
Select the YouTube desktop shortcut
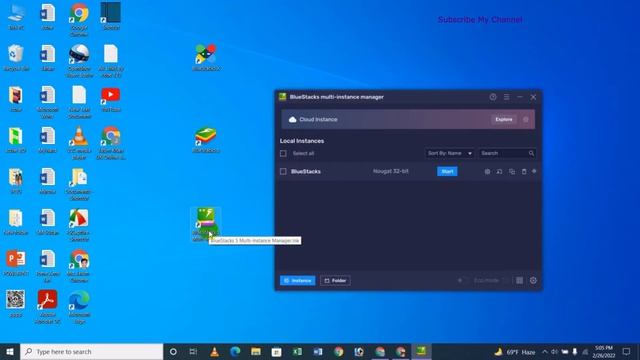point(111,99)
